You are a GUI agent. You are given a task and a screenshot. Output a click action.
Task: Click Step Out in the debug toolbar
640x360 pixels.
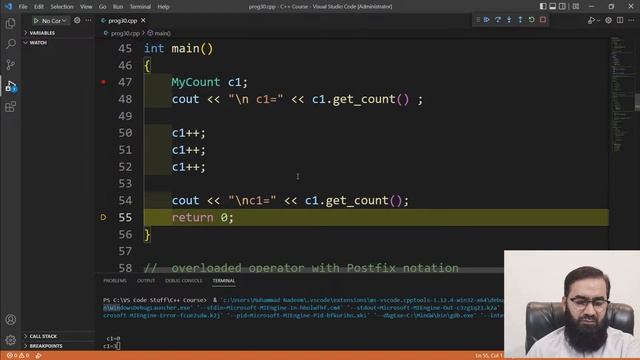pyautogui.click(x=520, y=20)
